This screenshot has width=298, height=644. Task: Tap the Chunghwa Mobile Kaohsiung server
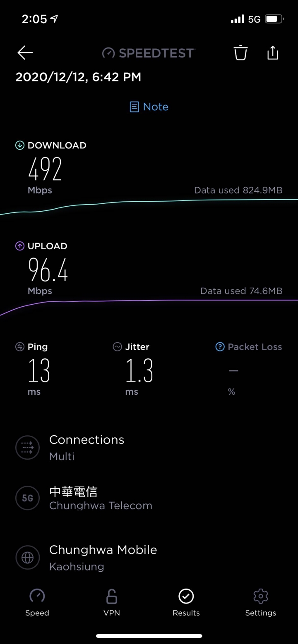pos(103,558)
